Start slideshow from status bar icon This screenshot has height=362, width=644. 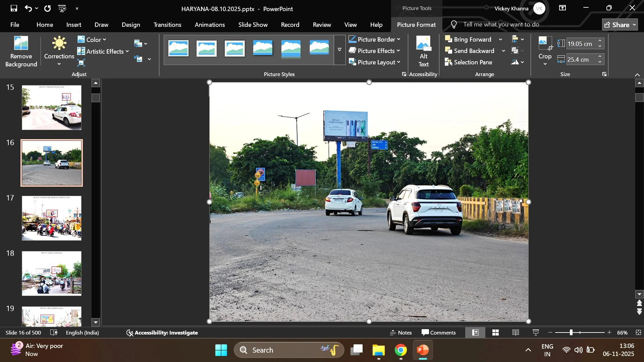pos(536,333)
